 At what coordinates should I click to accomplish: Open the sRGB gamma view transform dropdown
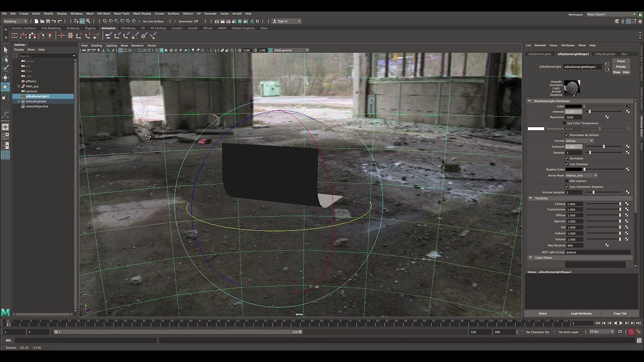pos(289,50)
